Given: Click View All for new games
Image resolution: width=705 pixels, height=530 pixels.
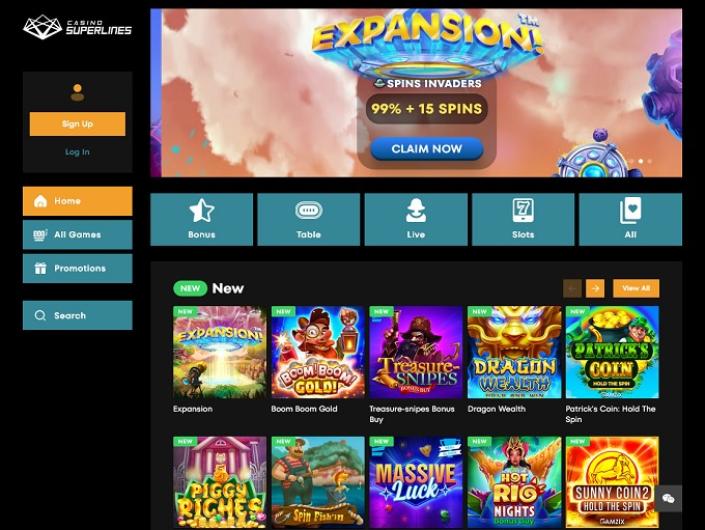Looking at the screenshot, I should 636,288.
